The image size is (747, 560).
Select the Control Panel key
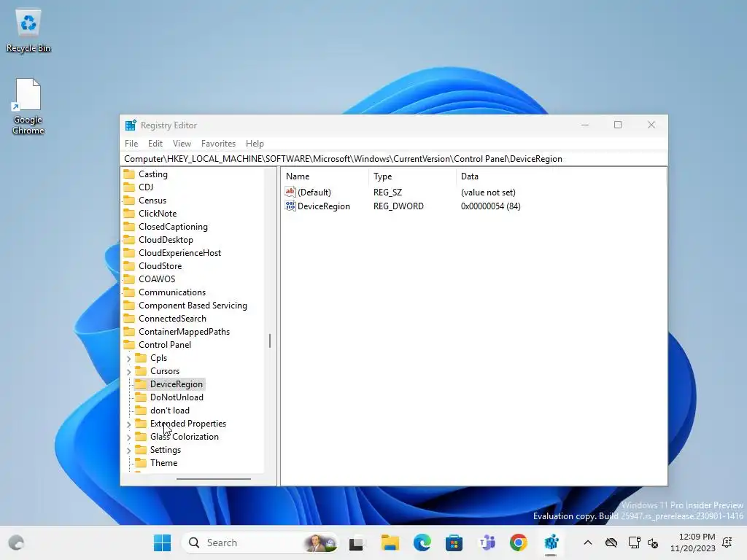click(x=165, y=344)
